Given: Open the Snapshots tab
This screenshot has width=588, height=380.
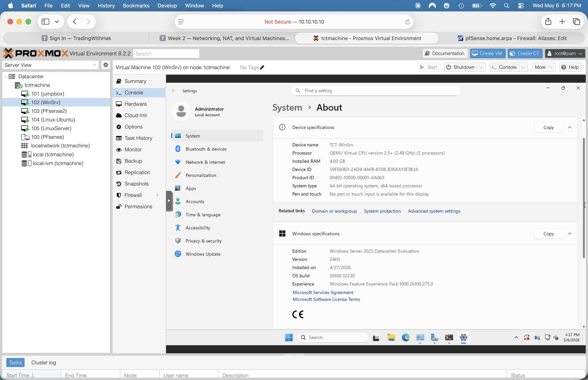Looking at the screenshot, I should [139, 184].
